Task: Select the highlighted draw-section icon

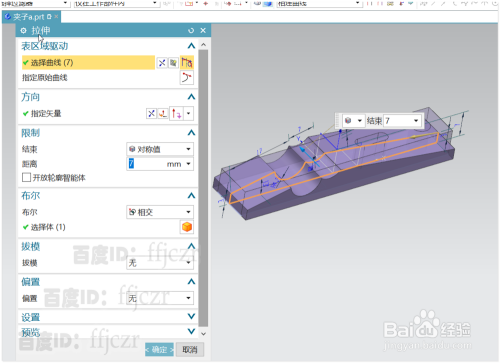Action: 187,62
